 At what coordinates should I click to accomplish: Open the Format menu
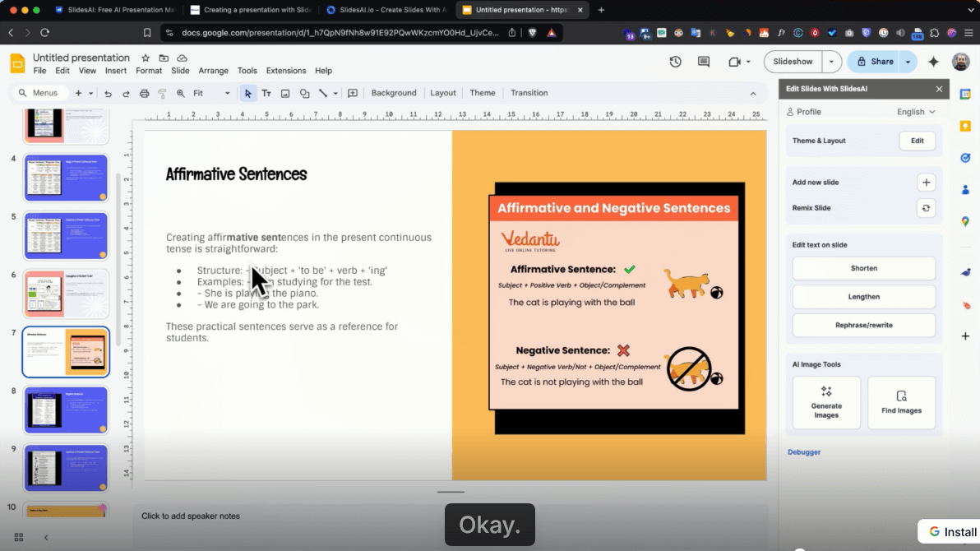click(x=149, y=71)
